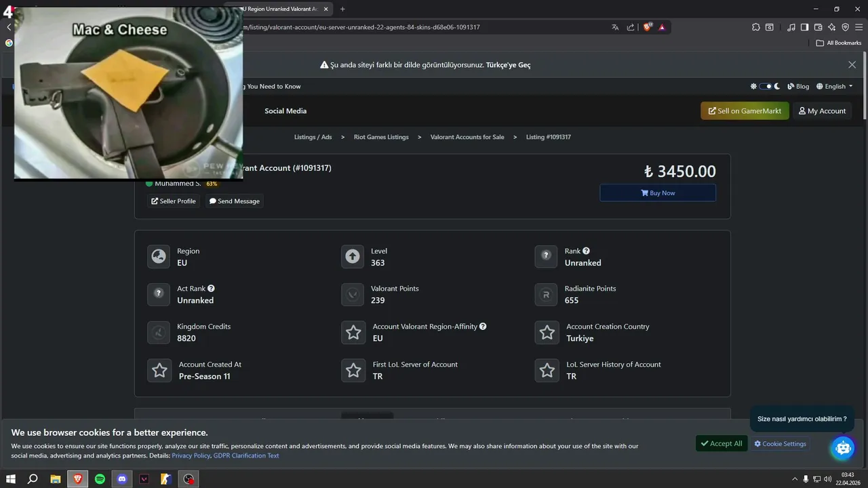Open the GDPR Clarification Text link
Viewport: 868px width, 488px height.
[x=246, y=455]
